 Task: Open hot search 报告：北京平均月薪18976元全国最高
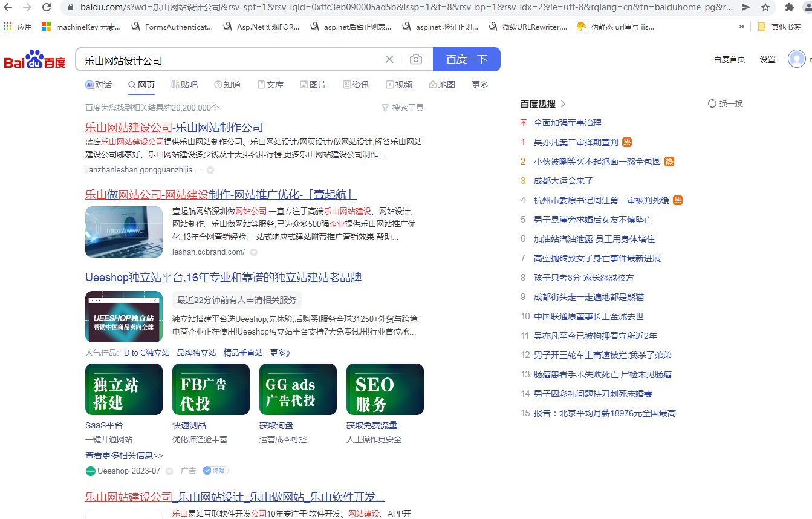[x=605, y=413]
